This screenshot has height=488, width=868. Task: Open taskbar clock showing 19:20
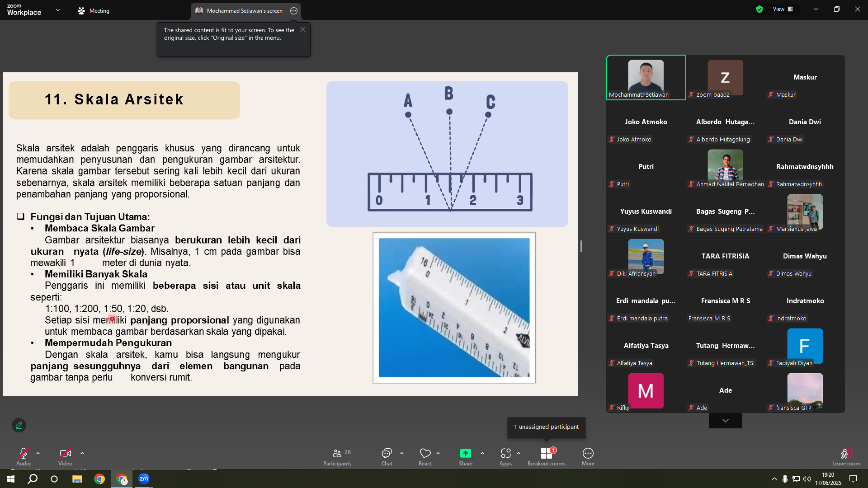(828, 479)
